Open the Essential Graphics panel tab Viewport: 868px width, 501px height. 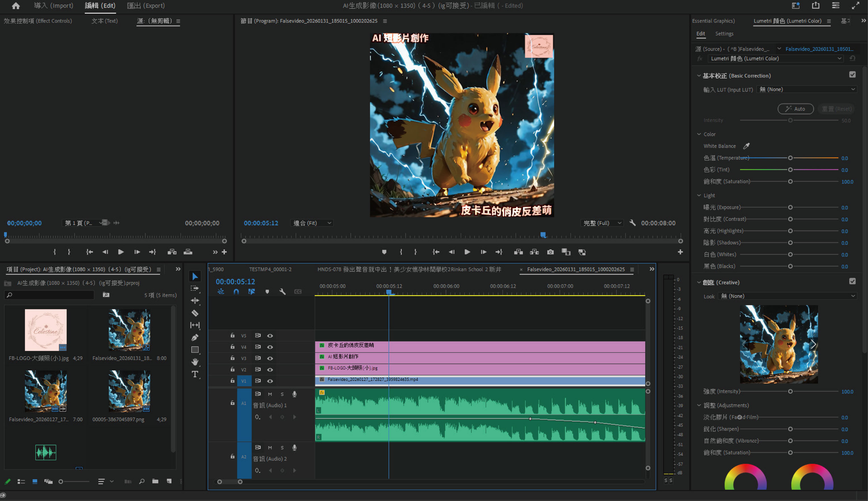point(713,21)
